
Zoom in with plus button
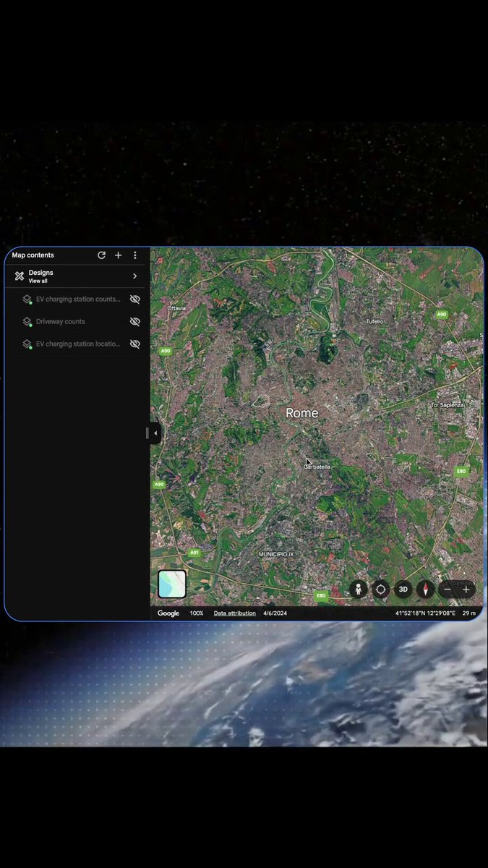[466, 590]
